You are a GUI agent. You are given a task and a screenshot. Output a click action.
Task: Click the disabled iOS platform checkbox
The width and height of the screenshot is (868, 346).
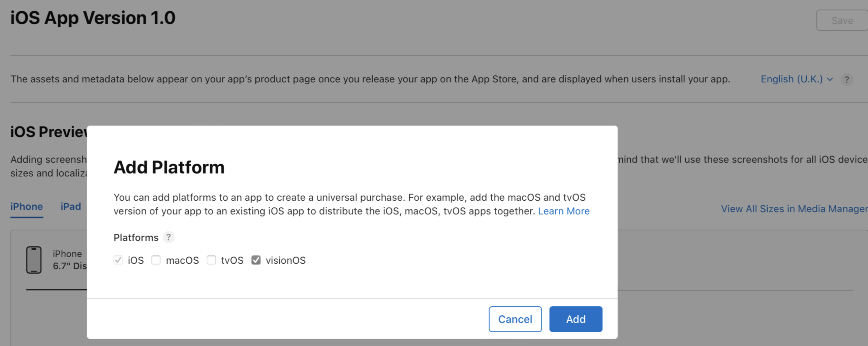[x=118, y=260]
